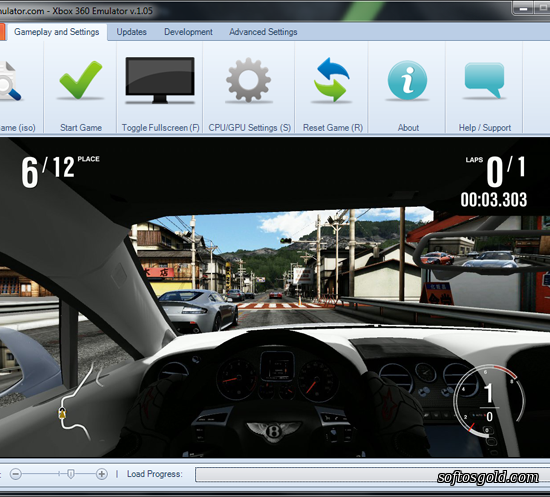Click the Bentley logo on steering wheel
Screen dimensions: 550x497
[273, 431]
